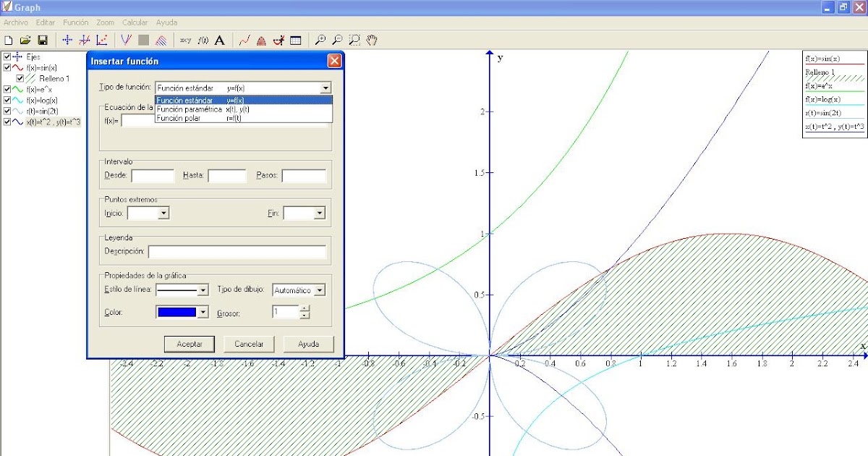Open the Estilo de línea dropdown
Image resolution: width=868 pixels, height=456 pixels.
pyautogui.click(x=205, y=289)
